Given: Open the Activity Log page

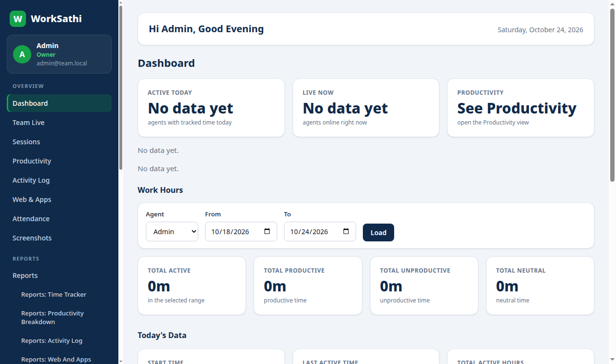Looking at the screenshot, I should [x=59, y=180].
